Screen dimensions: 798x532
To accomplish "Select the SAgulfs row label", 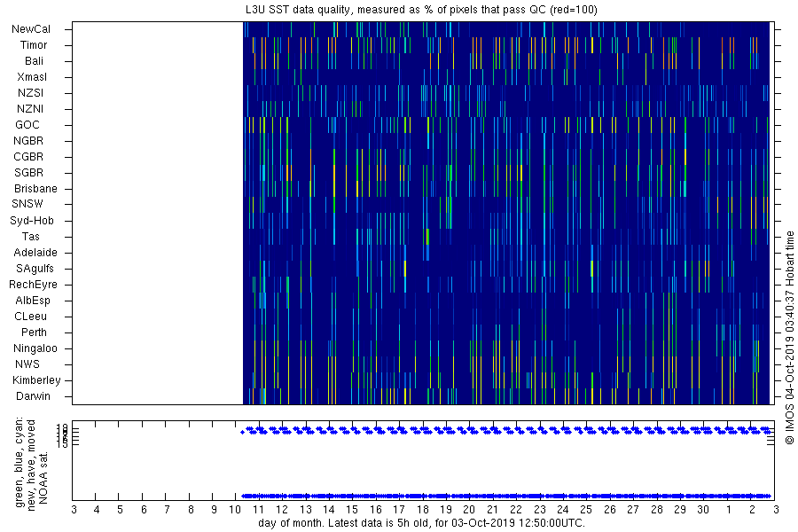I will tap(35, 269).
